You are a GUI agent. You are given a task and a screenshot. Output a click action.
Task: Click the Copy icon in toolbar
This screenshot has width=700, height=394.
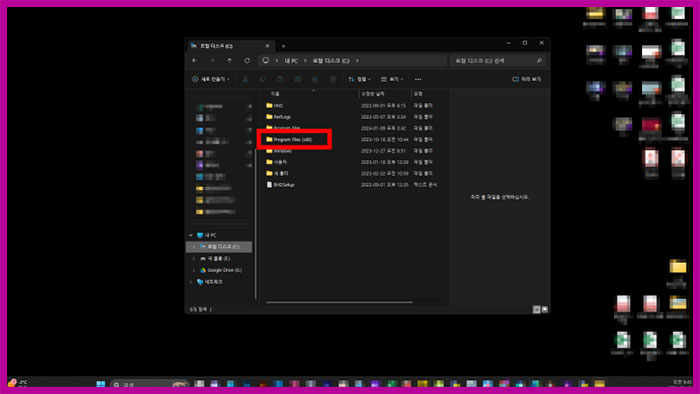(x=262, y=79)
